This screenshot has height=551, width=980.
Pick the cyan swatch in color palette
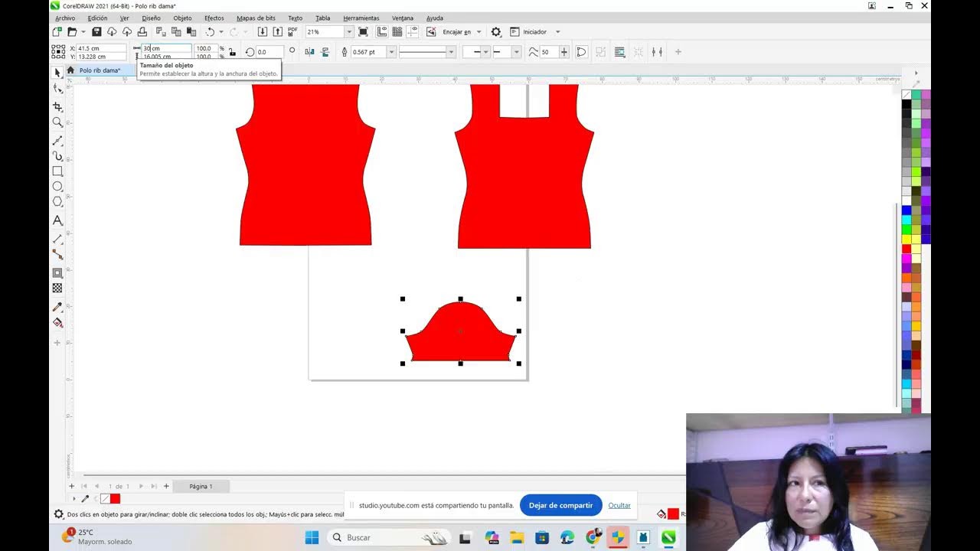pos(906,219)
